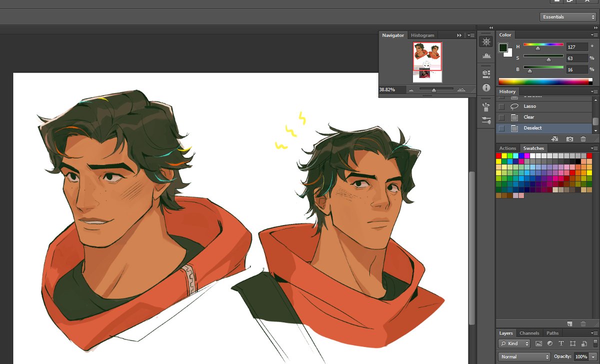Select the Navigator tab
Screen dimensions: 600x364
point(393,35)
